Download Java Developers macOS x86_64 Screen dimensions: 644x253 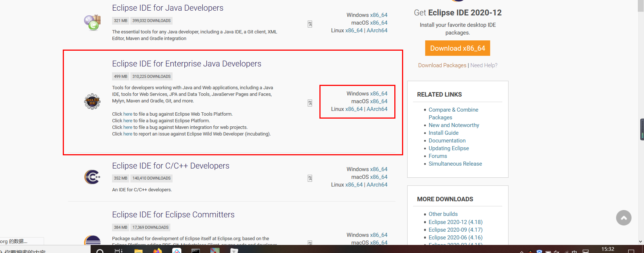379,23
